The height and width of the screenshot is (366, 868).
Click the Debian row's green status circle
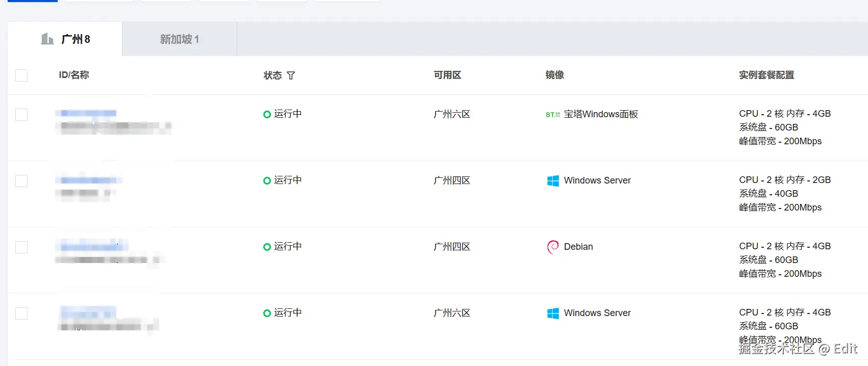(x=267, y=247)
